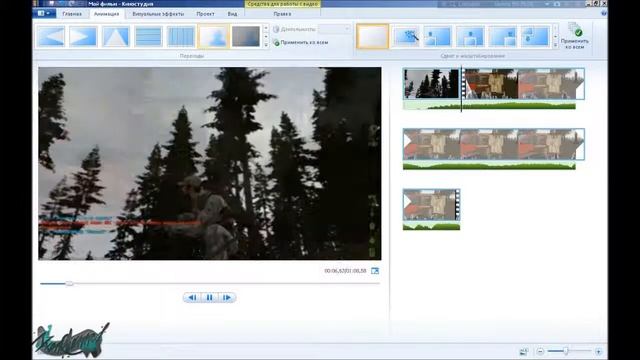The image size is (640, 360).
Task: Expand the full pan and zoom gallery
Action: 555,44
